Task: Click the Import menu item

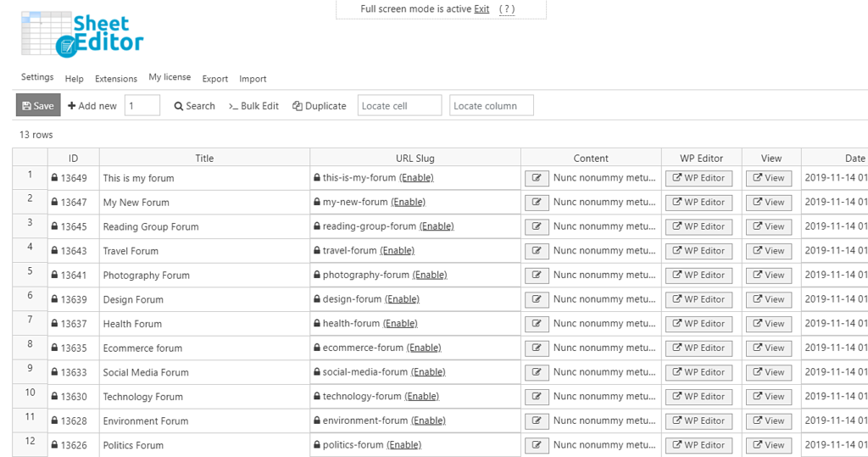Action: pos(253,79)
